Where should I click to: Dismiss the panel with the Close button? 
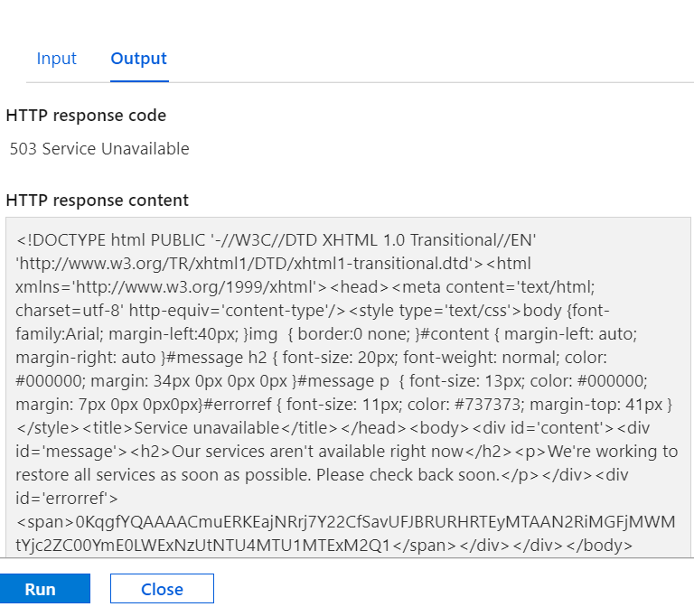point(162,589)
